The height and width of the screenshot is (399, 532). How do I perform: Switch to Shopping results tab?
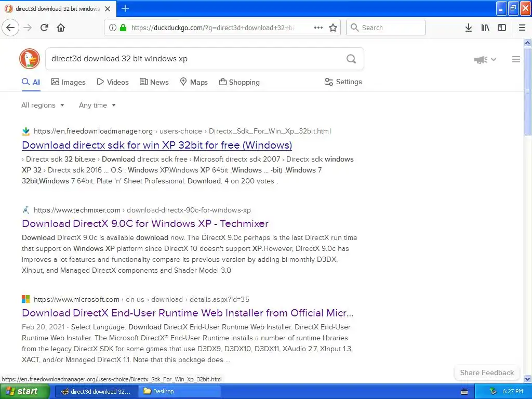point(239,82)
